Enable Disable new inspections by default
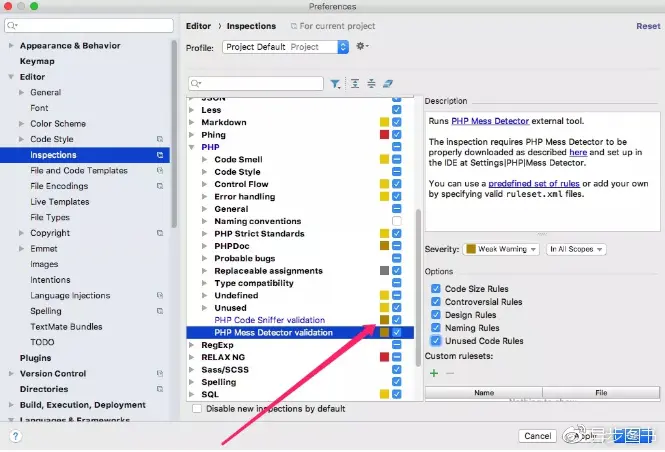Screen dimensions: 665x452 (x=197, y=409)
